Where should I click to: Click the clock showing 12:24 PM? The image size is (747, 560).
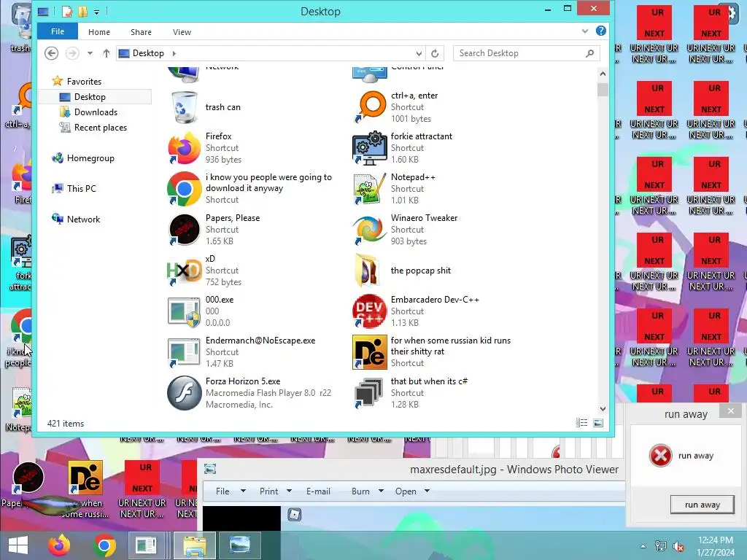[x=715, y=540]
